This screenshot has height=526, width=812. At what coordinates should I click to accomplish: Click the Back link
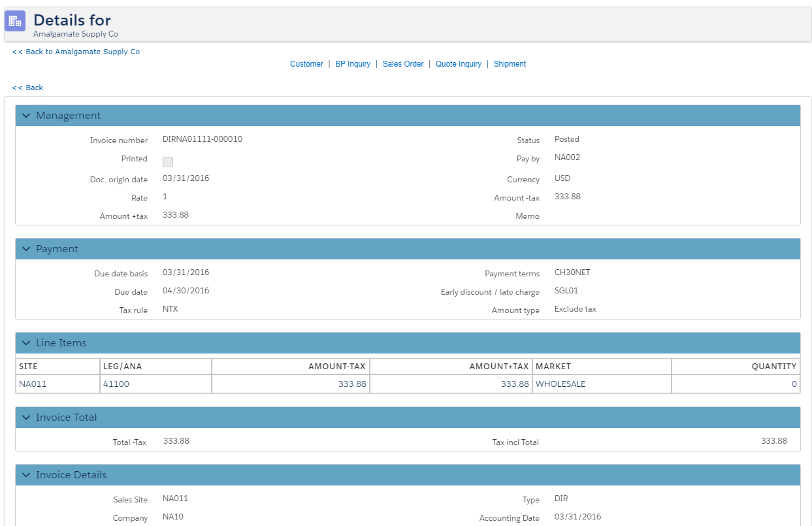click(x=27, y=88)
